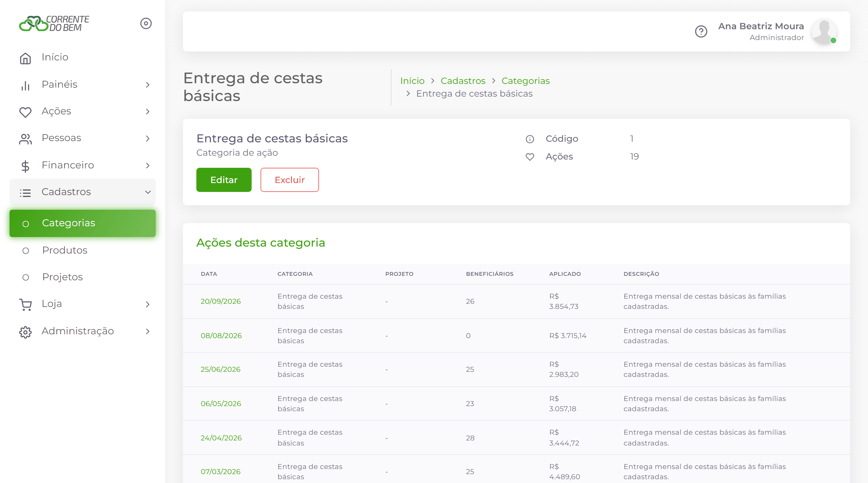Expand the Pessoas menu chevron
This screenshot has height=483, width=868.
pos(148,139)
